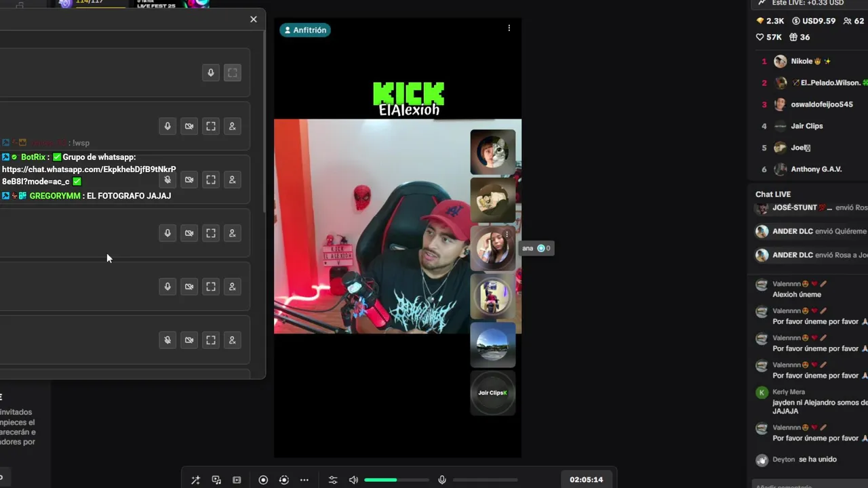Viewport: 868px width, 488px height.
Task: Remove the guest in the second slot
Action: tap(233, 126)
